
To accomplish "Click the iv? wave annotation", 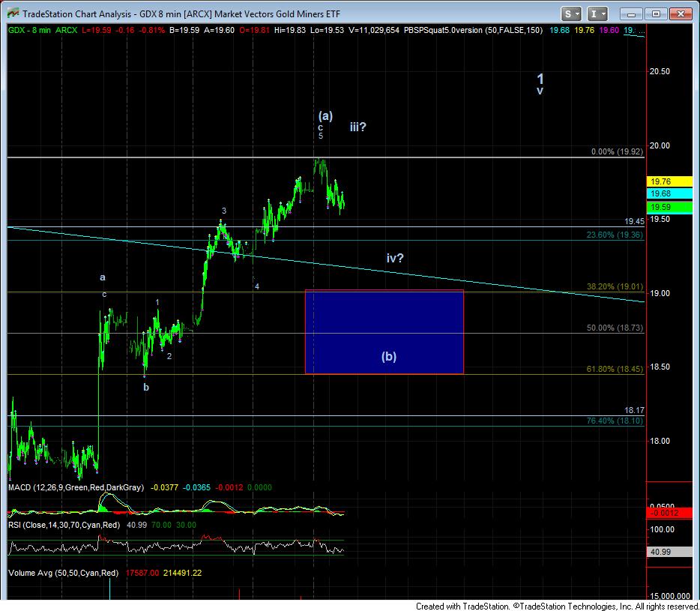I will coord(395,258).
